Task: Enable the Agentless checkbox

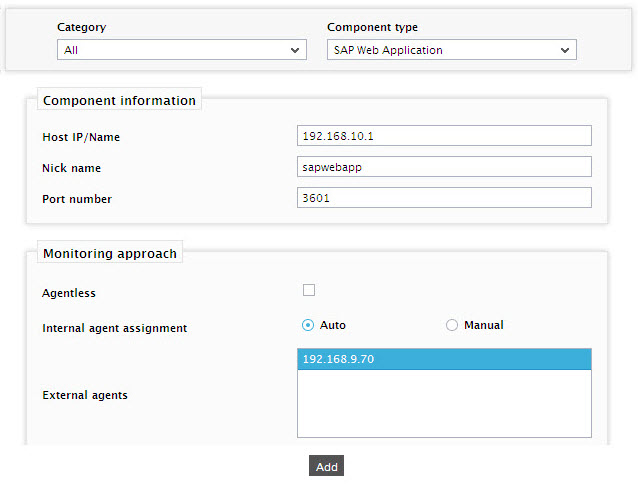Action: (x=309, y=290)
